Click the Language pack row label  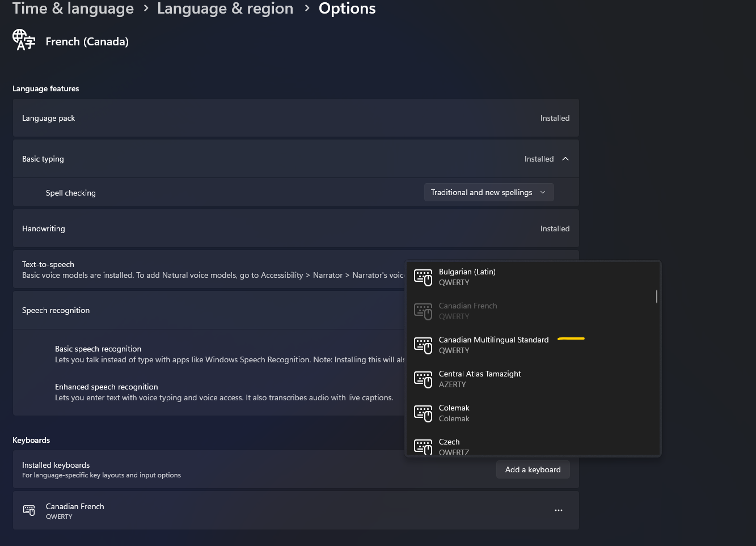click(x=48, y=118)
